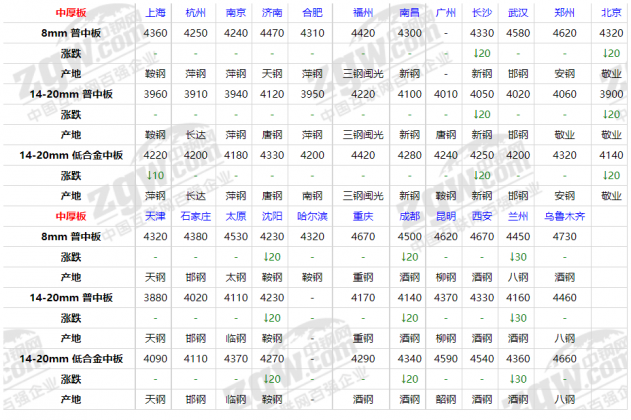Select the 4590 price cell under 昆明
The height and width of the screenshot is (420, 631).
[446, 357]
